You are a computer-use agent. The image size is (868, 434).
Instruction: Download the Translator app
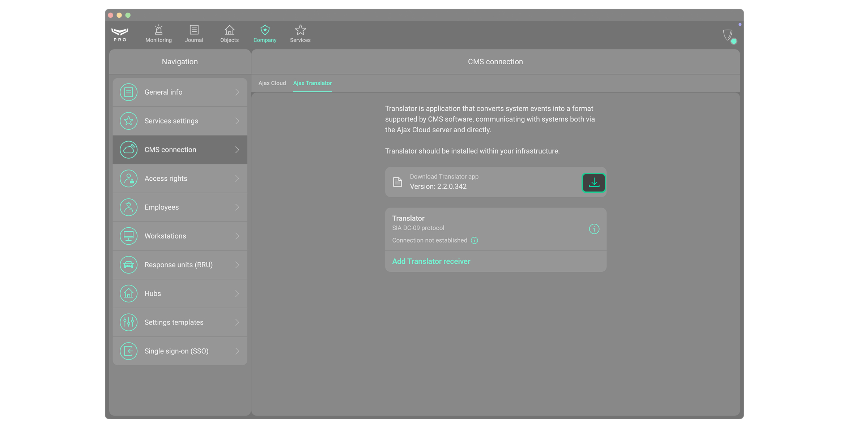[594, 182]
